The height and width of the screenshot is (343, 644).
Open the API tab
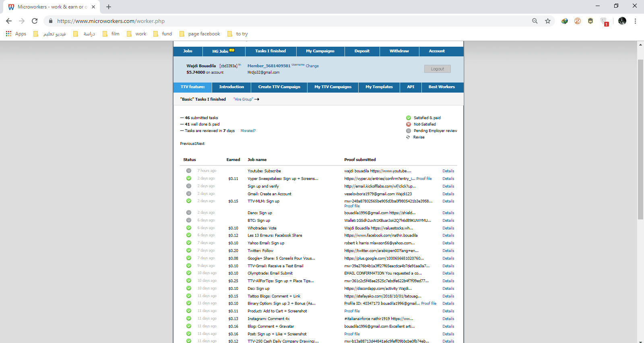[x=411, y=87]
